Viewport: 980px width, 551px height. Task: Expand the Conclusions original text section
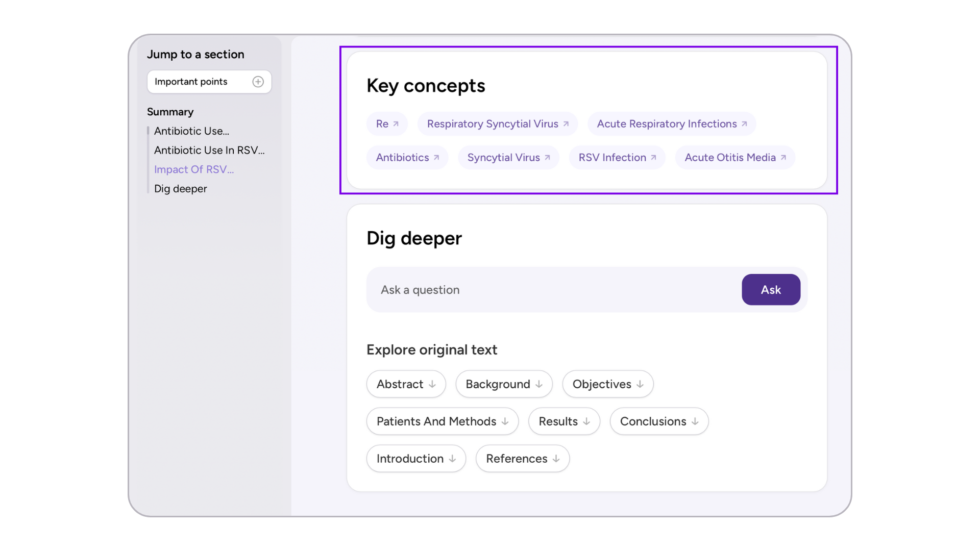[x=659, y=421]
